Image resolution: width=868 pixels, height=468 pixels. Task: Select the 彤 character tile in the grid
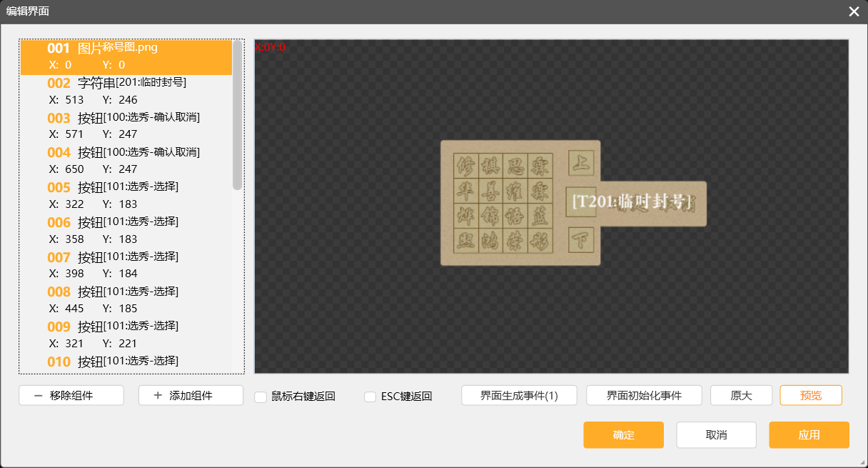[x=540, y=240]
